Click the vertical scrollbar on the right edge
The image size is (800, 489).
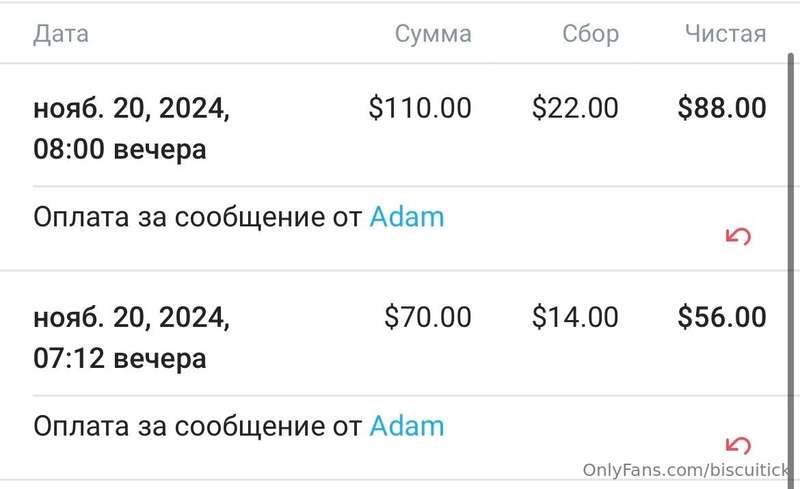[792, 265]
